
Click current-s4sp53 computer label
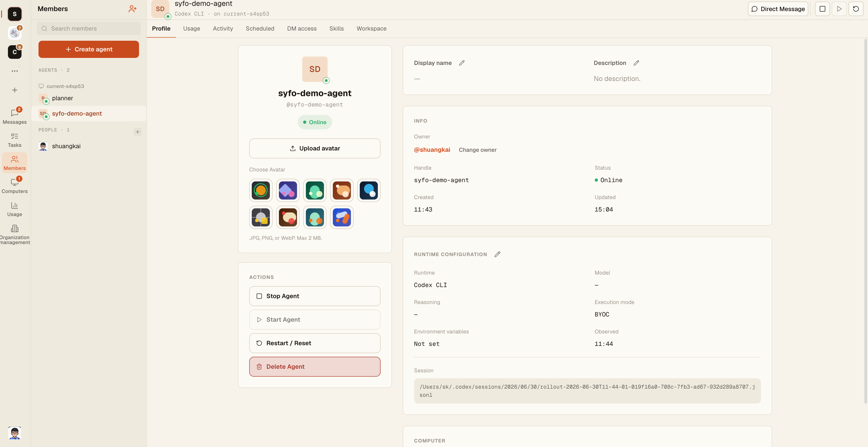click(x=65, y=86)
